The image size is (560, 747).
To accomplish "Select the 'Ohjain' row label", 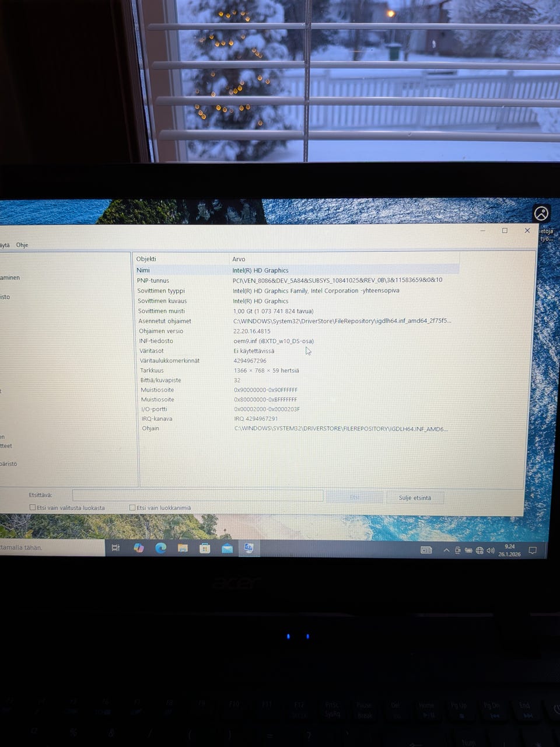I will point(150,428).
